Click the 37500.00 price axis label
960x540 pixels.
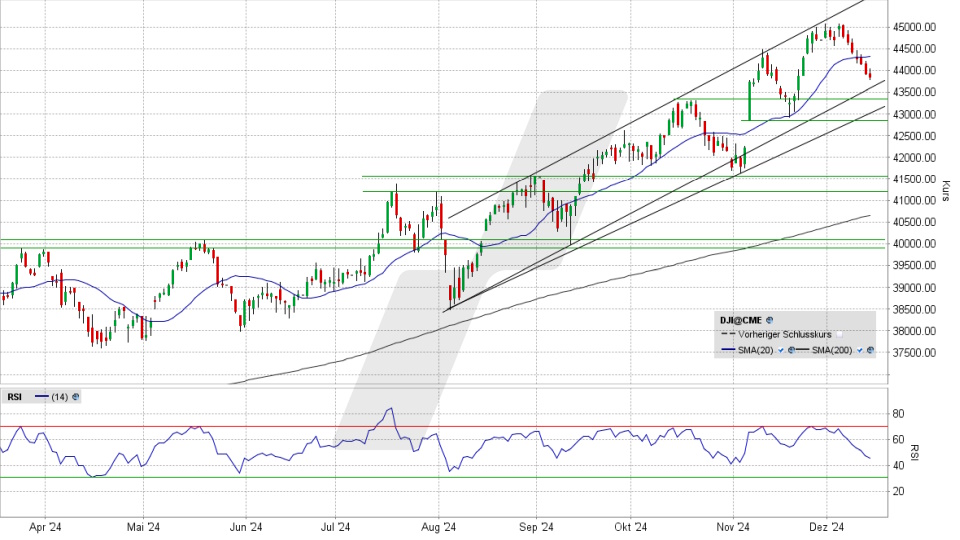(x=914, y=352)
